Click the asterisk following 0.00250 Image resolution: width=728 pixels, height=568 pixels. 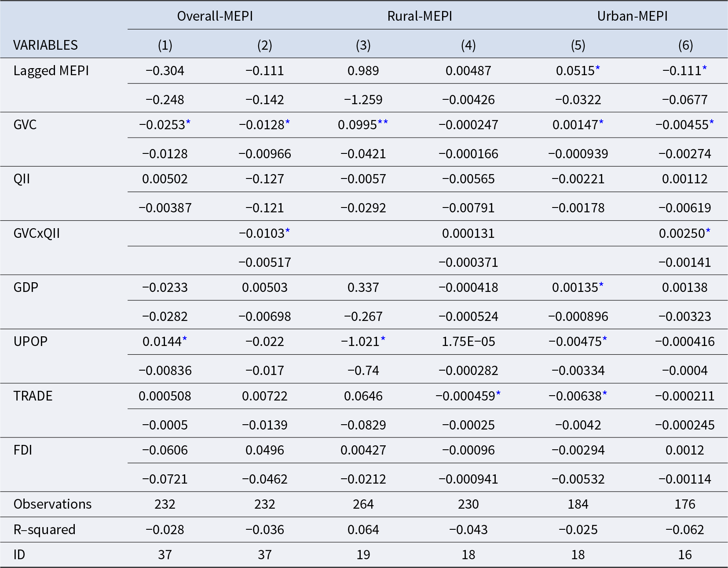click(x=708, y=232)
